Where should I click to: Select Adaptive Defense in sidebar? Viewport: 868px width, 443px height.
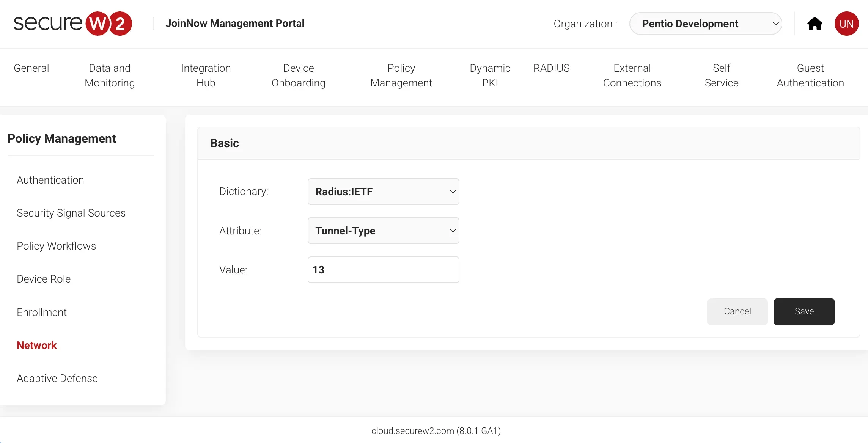57,379
